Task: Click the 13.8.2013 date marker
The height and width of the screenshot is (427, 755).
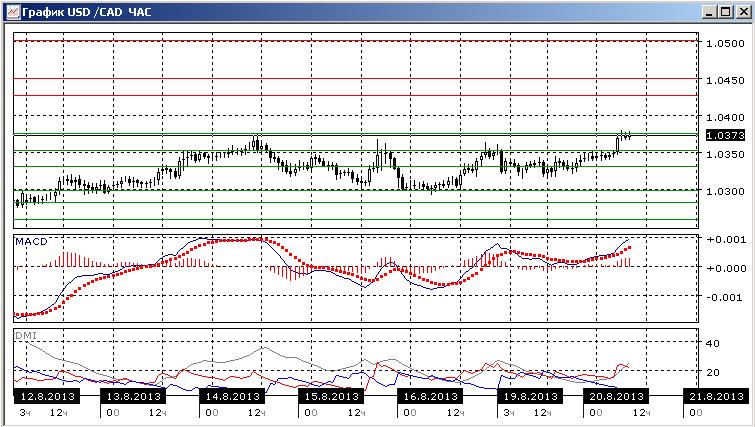Action: [x=133, y=397]
